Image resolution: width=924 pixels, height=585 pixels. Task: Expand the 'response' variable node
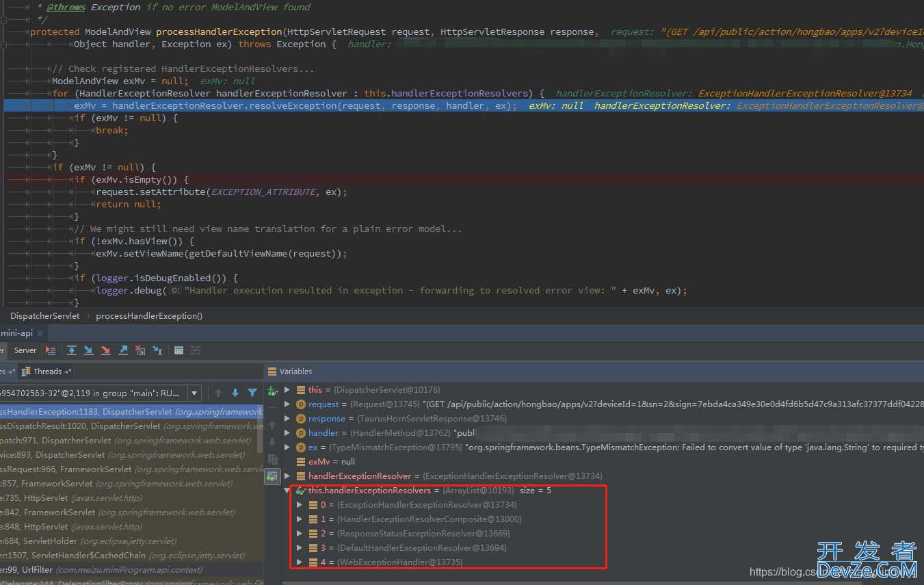pos(287,419)
